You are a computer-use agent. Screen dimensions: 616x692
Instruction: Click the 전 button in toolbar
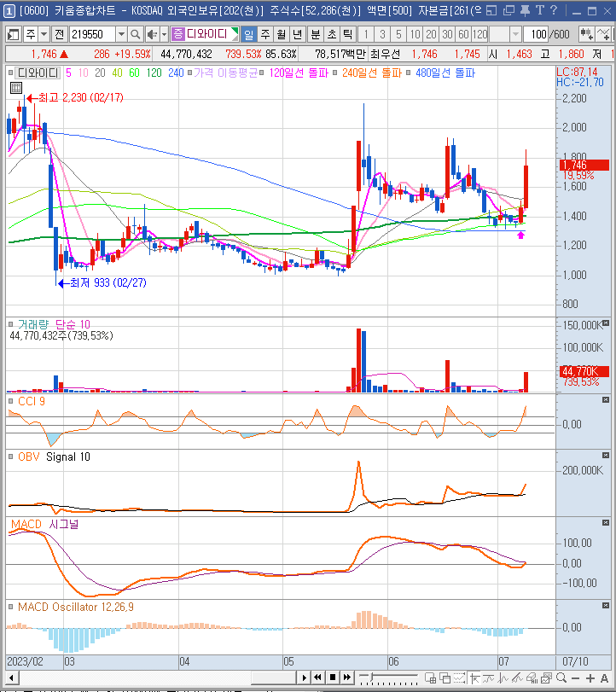pos(60,34)
